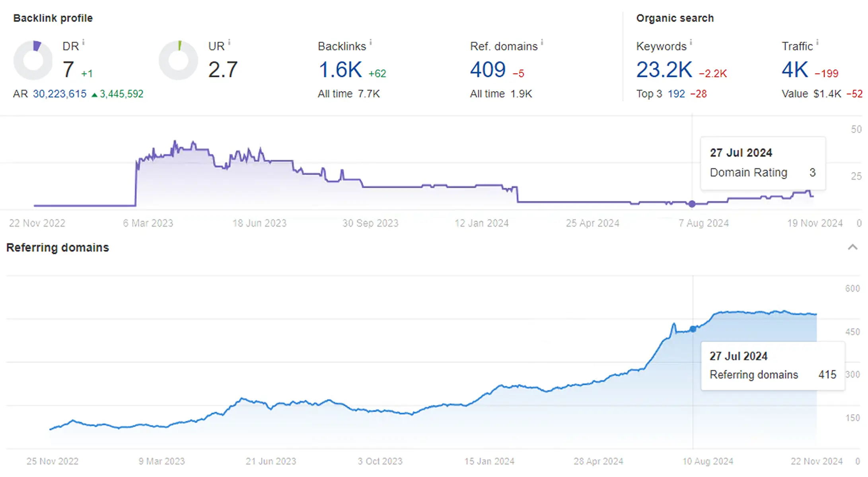Click the Referring domains section heading
The height and width of the screenshot is (477, 868).
[x=58, y=248]
